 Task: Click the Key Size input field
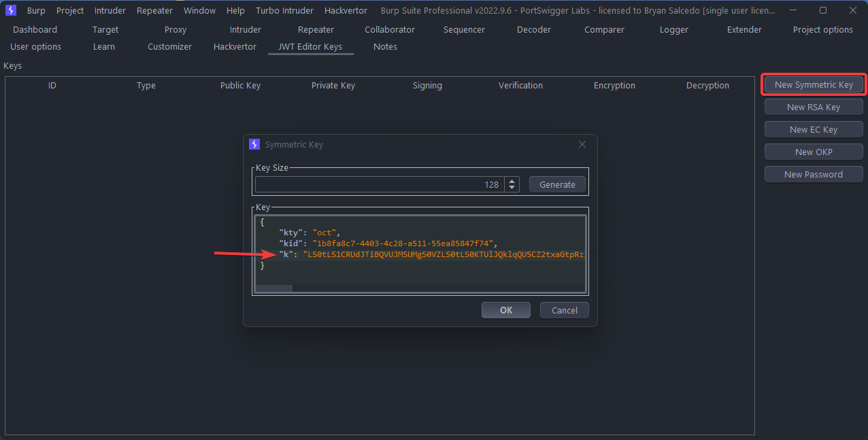tap(378, 184)
